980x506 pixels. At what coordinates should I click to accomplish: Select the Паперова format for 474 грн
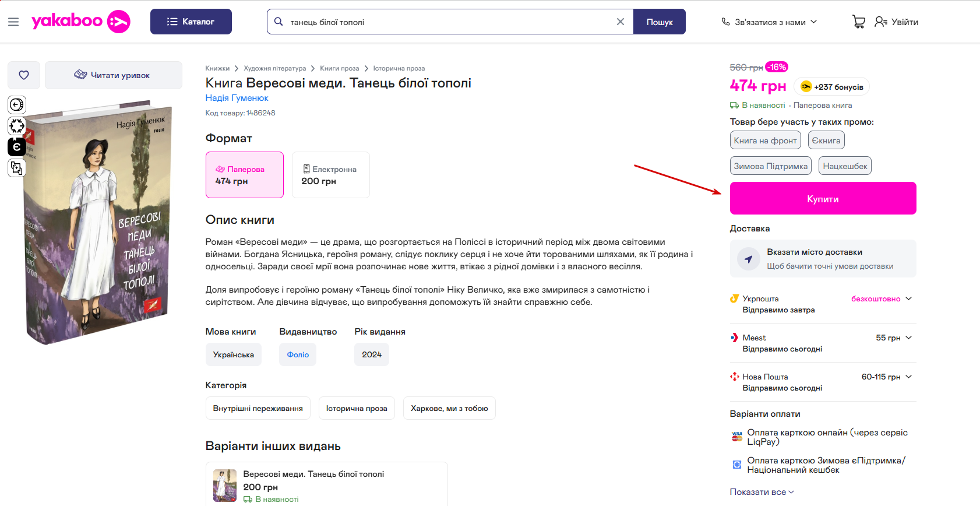(245, 175)
